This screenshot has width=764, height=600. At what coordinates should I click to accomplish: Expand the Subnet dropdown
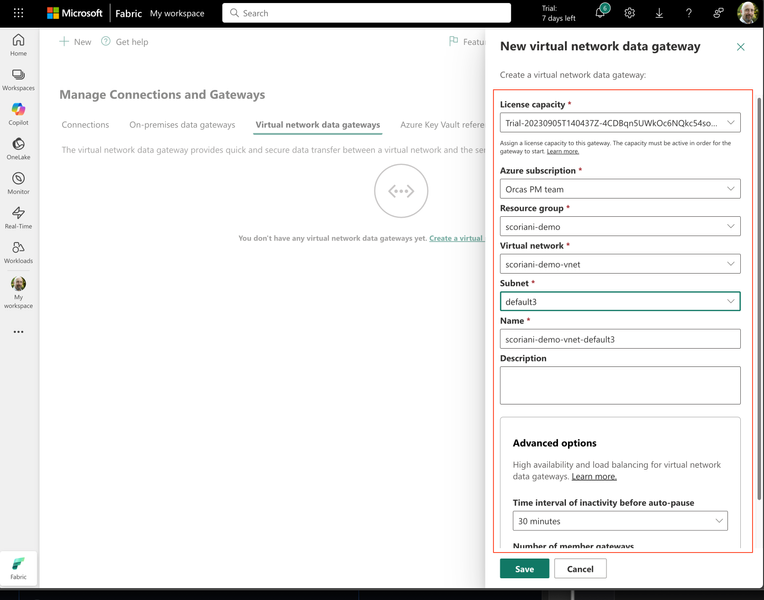tap(620, 301)
